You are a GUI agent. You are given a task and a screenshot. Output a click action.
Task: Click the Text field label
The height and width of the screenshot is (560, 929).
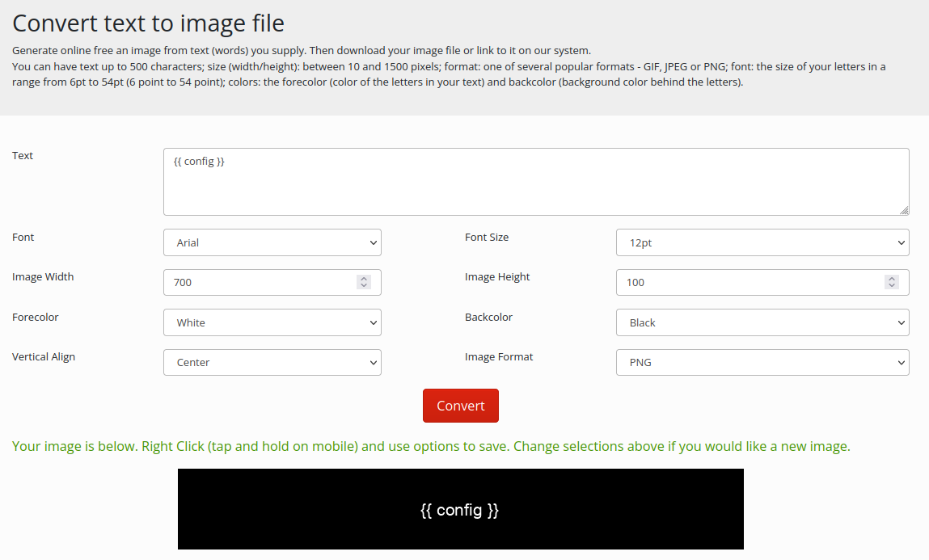pos(23,156)
